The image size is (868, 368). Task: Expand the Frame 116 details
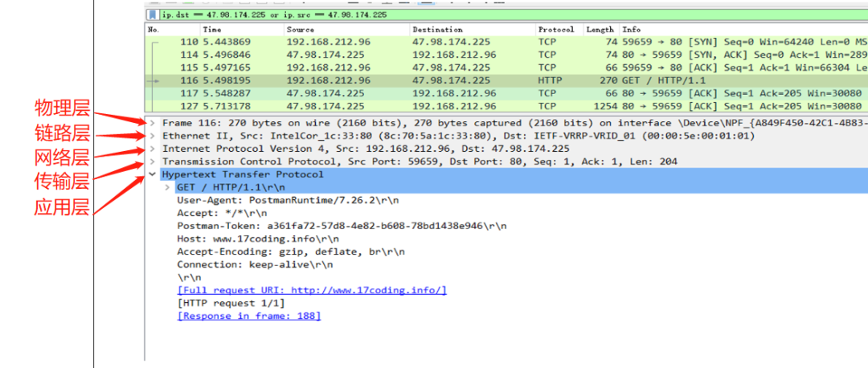(x=153, y=123)
